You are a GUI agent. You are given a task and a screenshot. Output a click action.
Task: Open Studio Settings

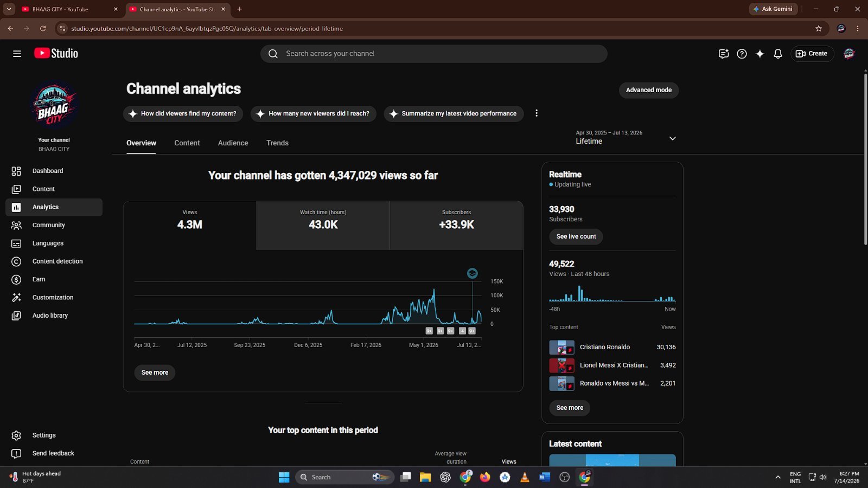pyautogui.click(x=54, y=435)
